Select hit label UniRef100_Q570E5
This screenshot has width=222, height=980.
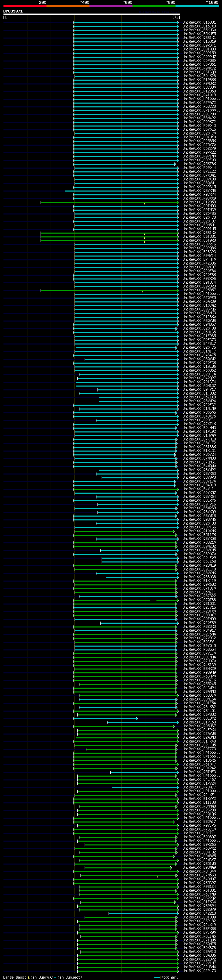click(199, 129)
